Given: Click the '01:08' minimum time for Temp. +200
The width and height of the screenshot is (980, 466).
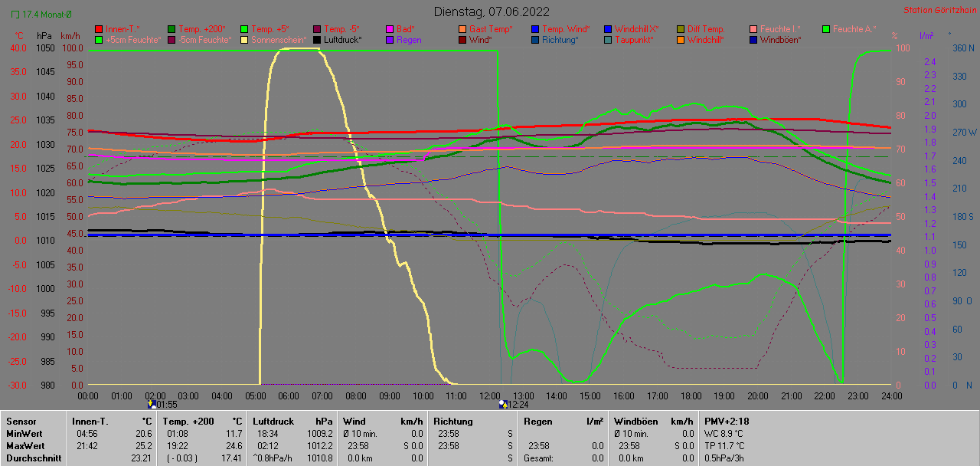Looking at the screenshot, I should (178, 434).
